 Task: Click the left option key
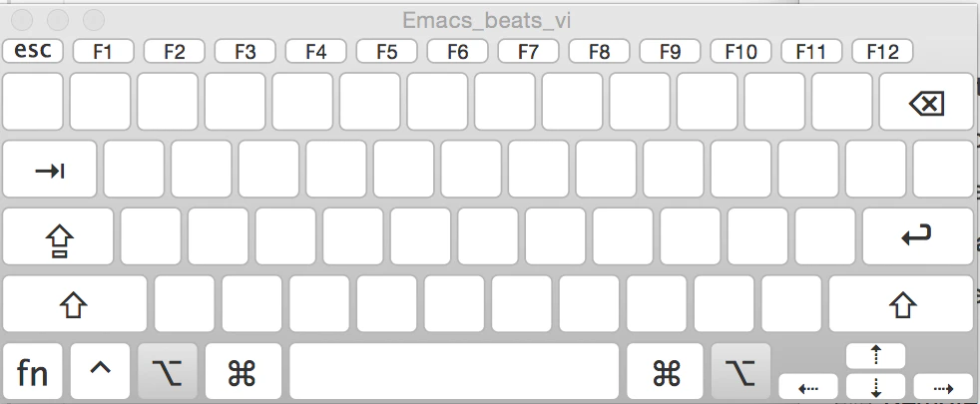168,371
